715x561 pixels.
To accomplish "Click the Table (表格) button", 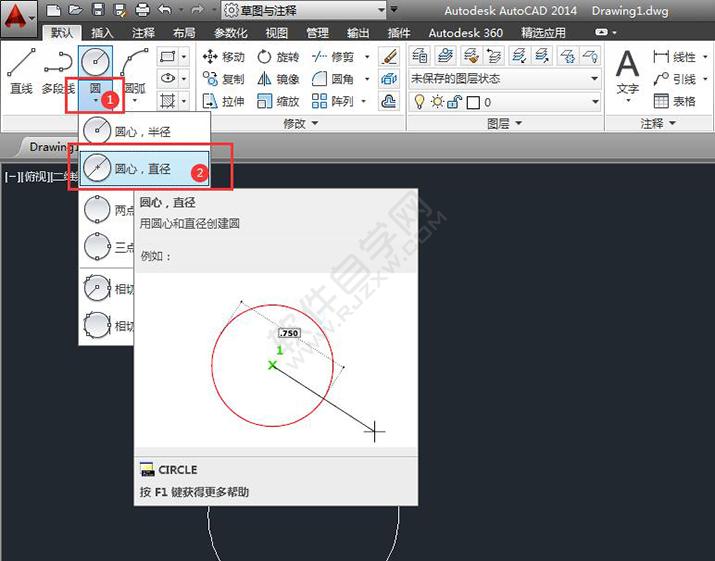I will tap(675, 101).
